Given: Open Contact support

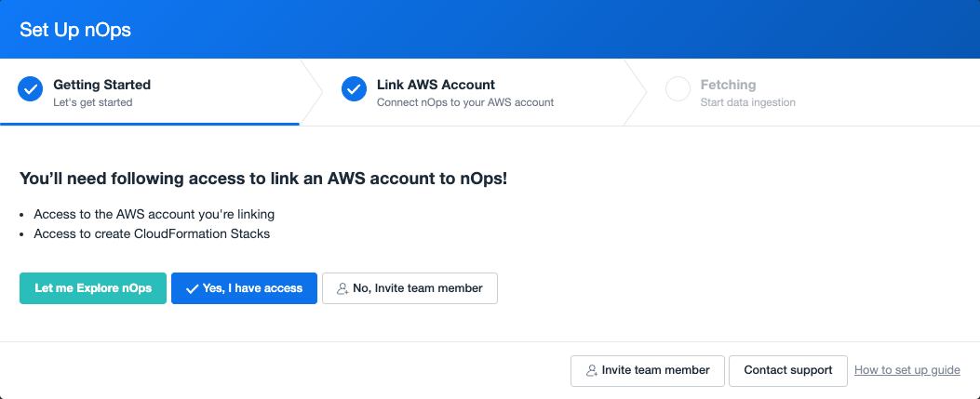Looking at the screenshot, I should pos(788,371).
